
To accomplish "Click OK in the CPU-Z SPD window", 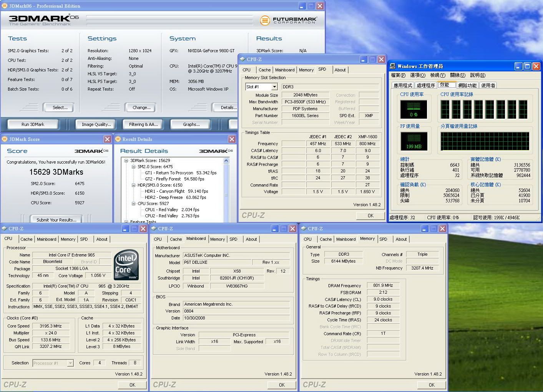I will [x=370, y=215].
